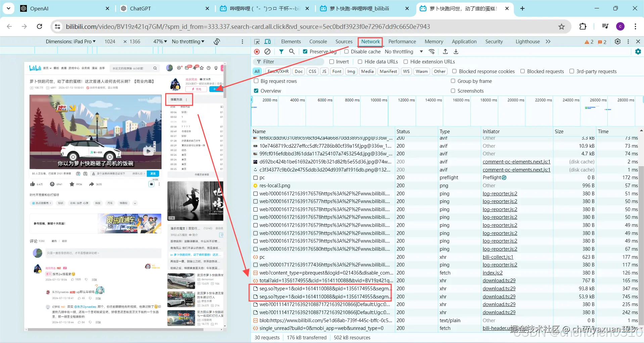Click the share arrow under the video
644x343 pixels.
coord(91,184)
